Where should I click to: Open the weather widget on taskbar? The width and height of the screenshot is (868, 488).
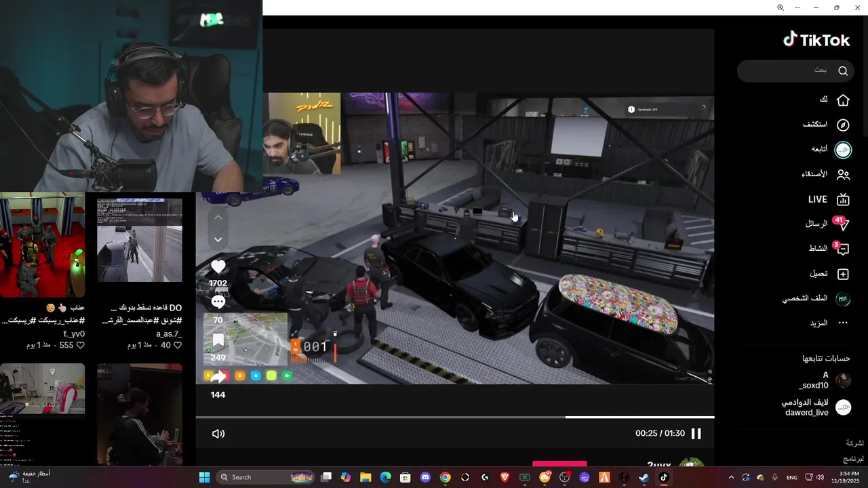tap(28, 477)
